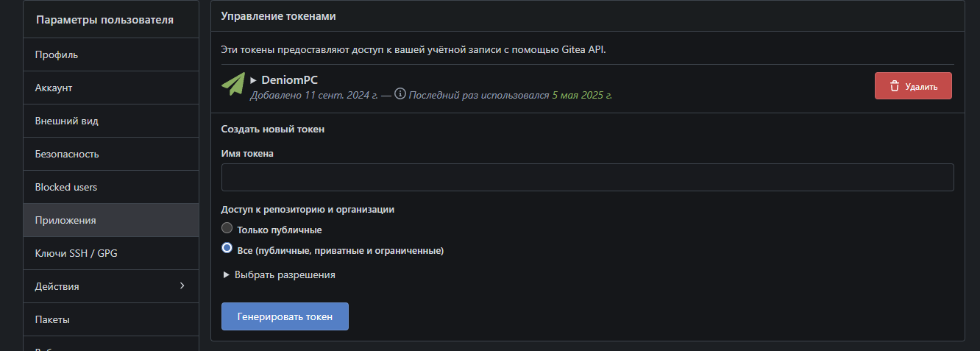The image size is (980, 351).
Task: Click the green "5 мая 2025 г." date
Action: click(582, 95)
